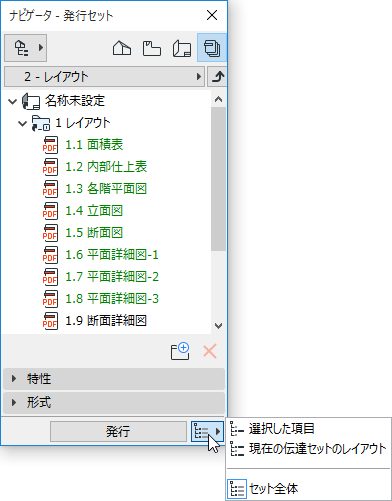Select tree item '1.4 立面図'
Image resolution: width=392 pixels, height=501 pixels.
pyautogui.click(x=94, y=211)
